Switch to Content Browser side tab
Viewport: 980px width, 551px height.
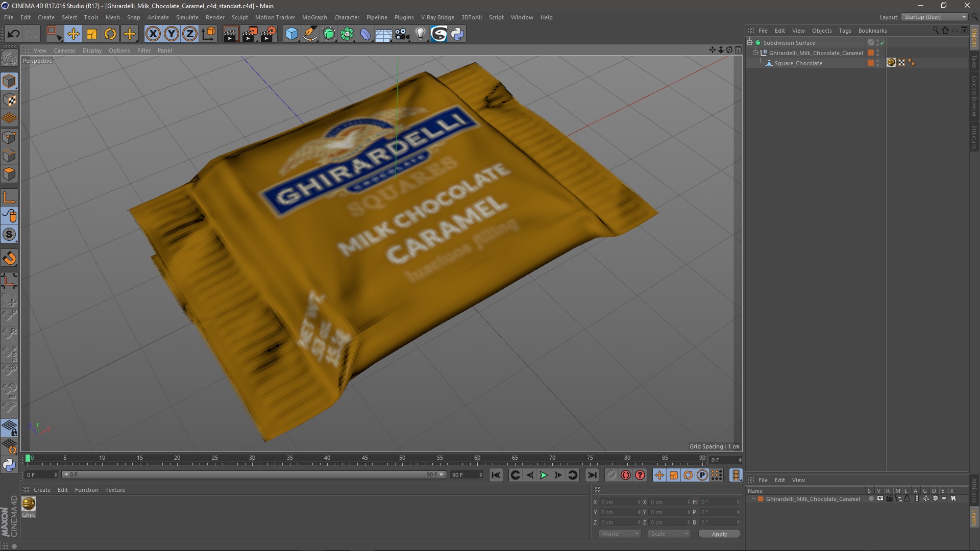(x=974, y=96)
